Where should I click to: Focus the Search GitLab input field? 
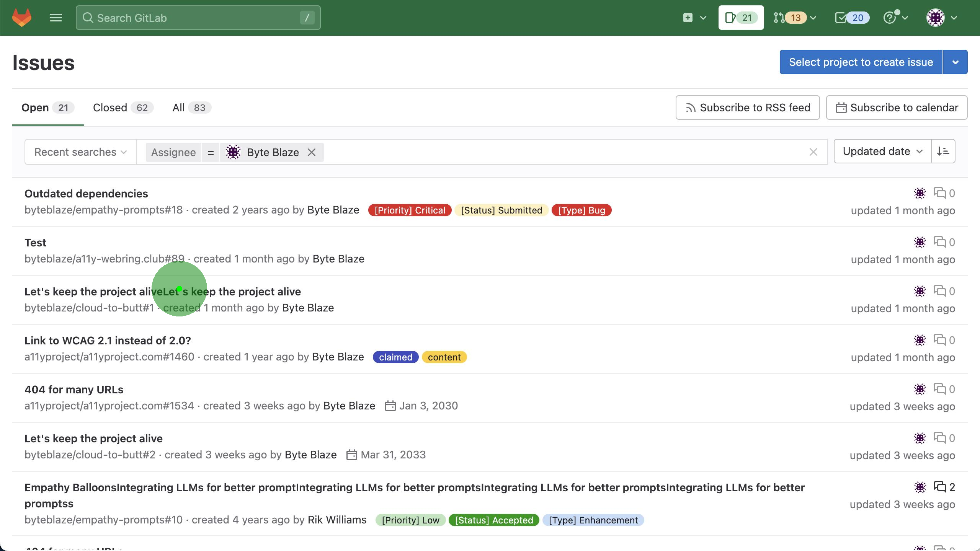coord(197,18)
